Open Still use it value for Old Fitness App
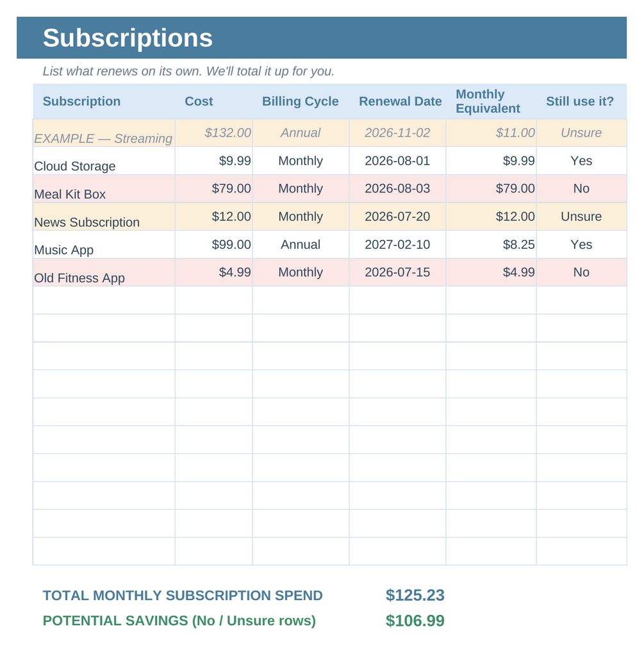 (x=581, y=272)
